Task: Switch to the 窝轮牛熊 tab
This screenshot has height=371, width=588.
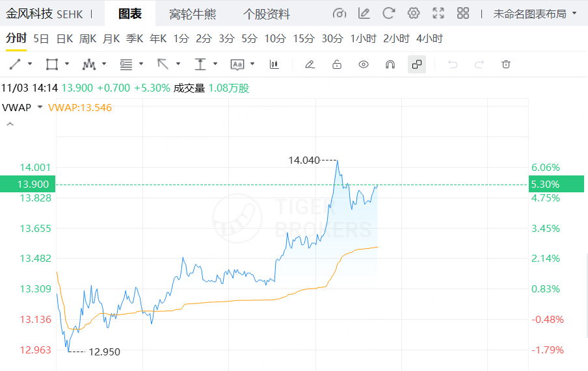Action: pyautogui.click(x=193, y=14)
